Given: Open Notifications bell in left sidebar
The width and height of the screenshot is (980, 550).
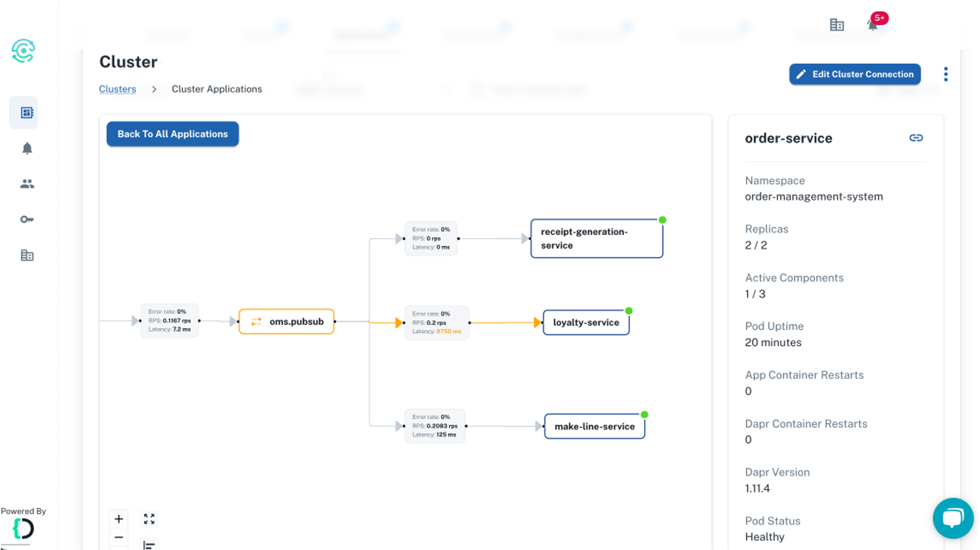Looking at the screenshot, I should point(27,148).
